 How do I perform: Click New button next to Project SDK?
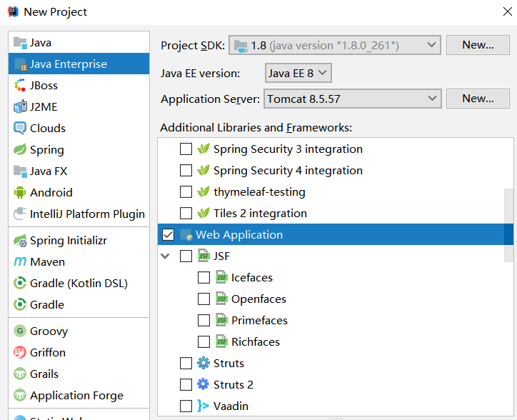pos(478,45)
